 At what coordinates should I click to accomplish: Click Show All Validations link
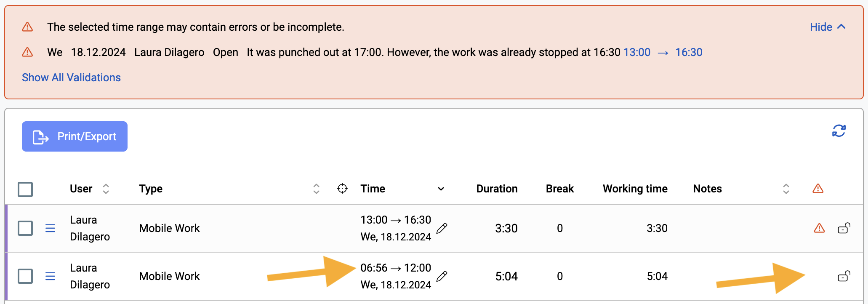pyautogui.click(x=71, y=77)
